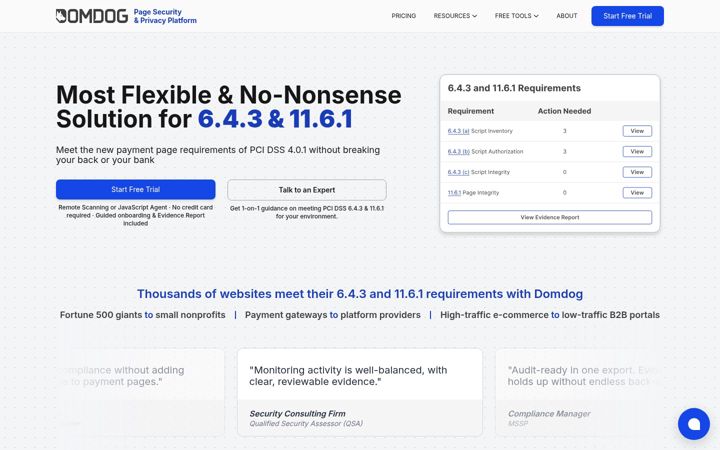View the Script Authorization requirement
Image resolution: width=720 pixels, height=450 pixels.
637,152
